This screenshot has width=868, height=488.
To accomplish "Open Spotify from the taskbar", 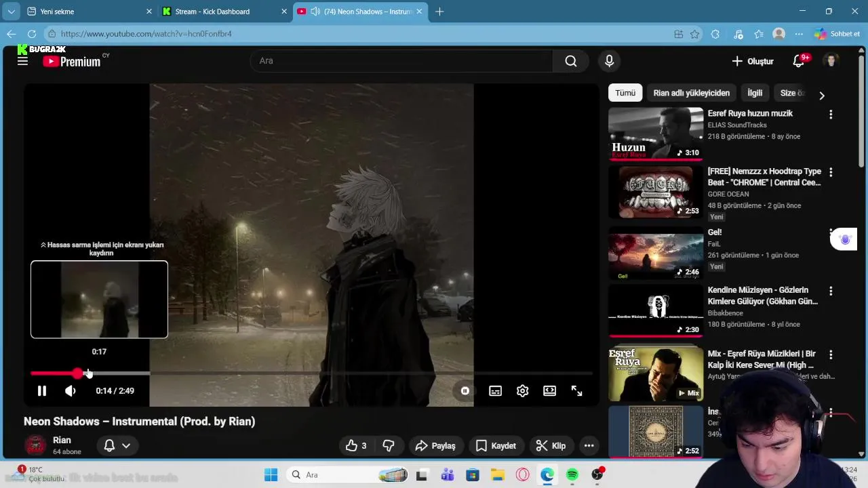I will point(572,475).
